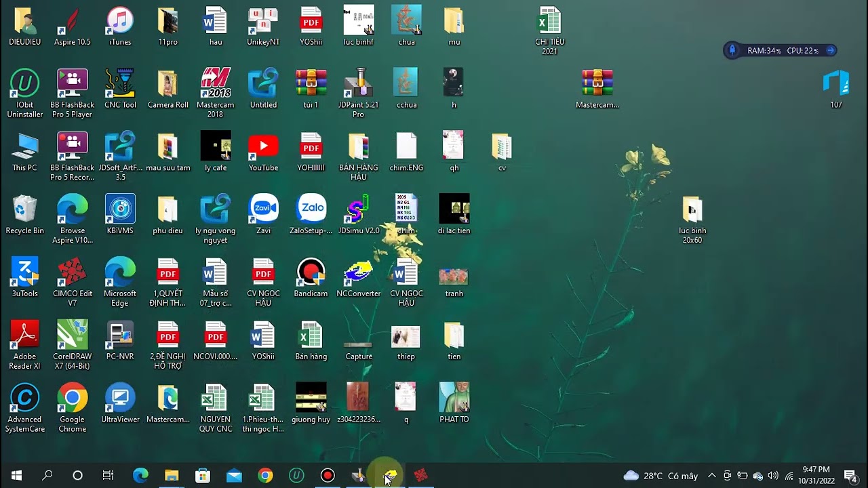The width and height of the screenshot is (868, 488).
Task: Open the CIMCO Edit taskbar icon
Action: (x=421, y=476)
